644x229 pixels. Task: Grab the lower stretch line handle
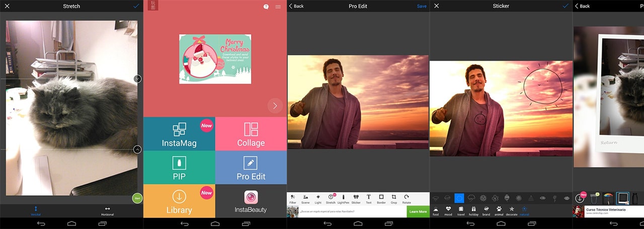pyautogui.click(x=137, y=150)
